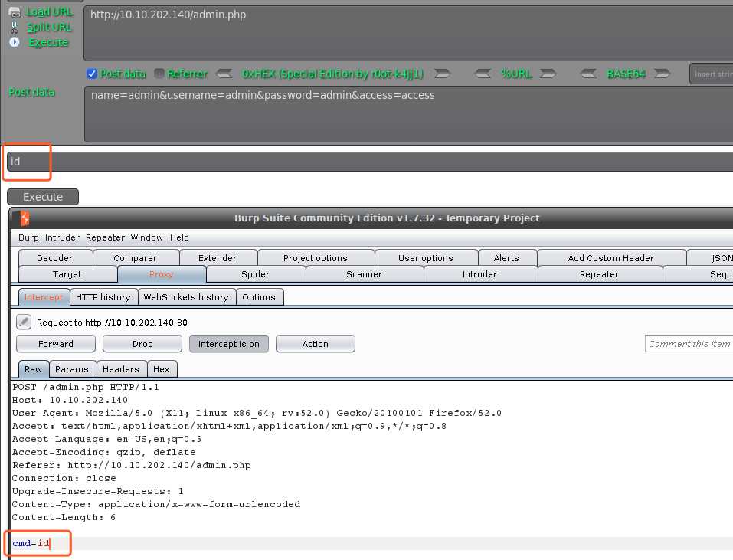Click the Referer header line in request
Viewport: 733px width, 560px height.
tap(132, 465)
